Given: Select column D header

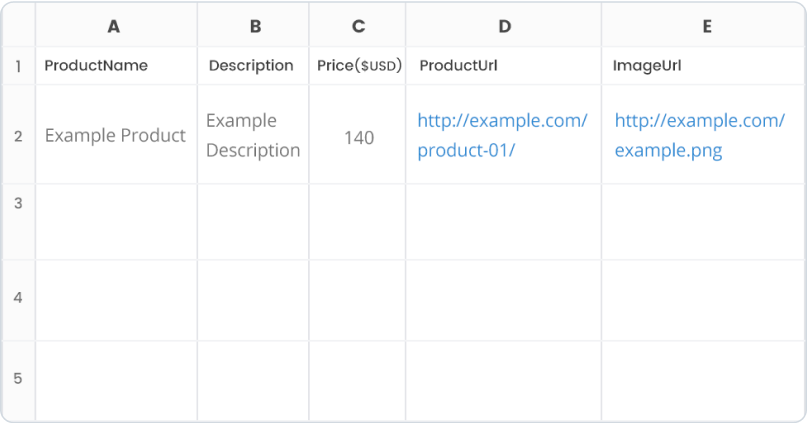Looking at the screenshot, I should pyautogui.click(x=504, y=25).
